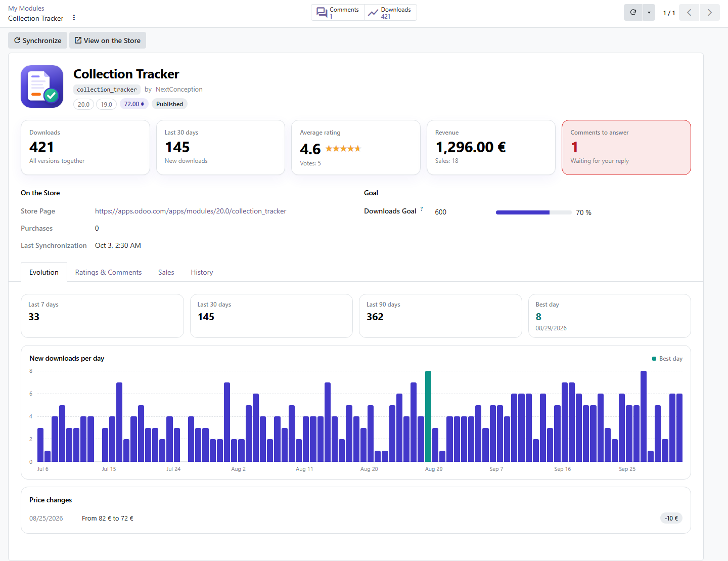Image resolution: width=728 pixels, height=561 pixels.
Task: Click the Downloads Goal progress bar
Action: [534, 212]
